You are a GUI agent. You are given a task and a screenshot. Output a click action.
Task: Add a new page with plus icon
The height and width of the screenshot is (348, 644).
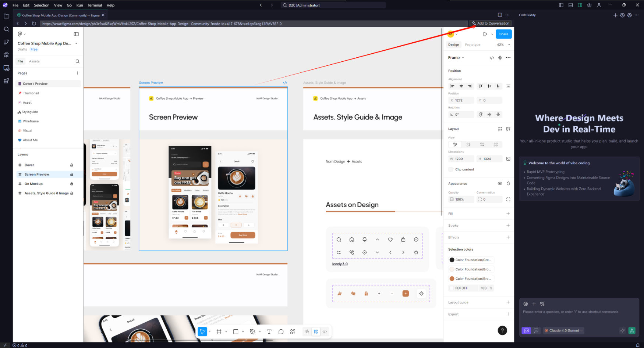(x=77, y=73)
